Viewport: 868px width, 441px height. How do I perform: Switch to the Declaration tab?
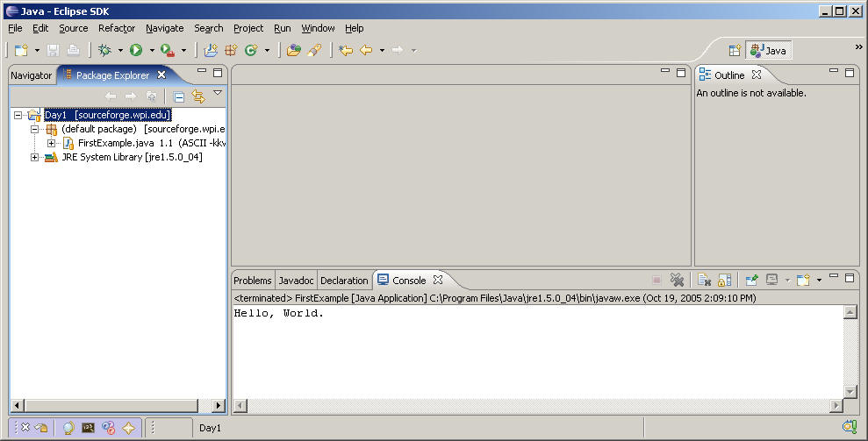click(344, 281)
